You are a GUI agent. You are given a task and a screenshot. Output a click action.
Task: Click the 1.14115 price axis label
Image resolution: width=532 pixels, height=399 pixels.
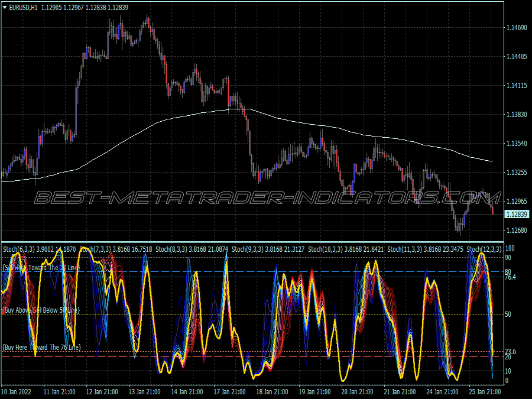[x=517, y=86]
